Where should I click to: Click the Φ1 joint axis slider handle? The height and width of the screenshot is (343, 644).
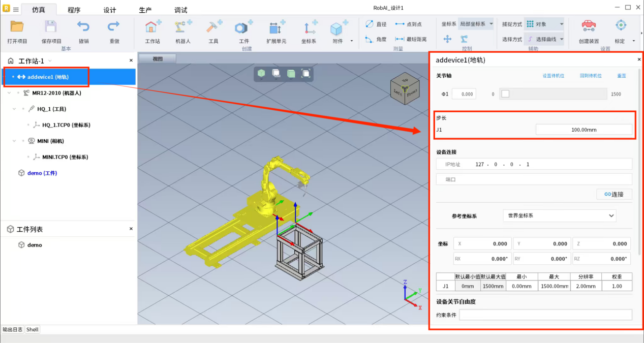[505, 93]
